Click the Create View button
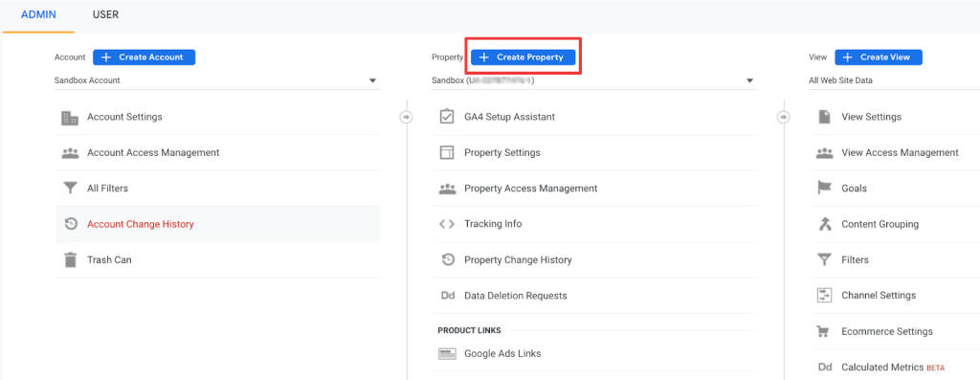Screen dimensions: 980x380 point(879,56)
